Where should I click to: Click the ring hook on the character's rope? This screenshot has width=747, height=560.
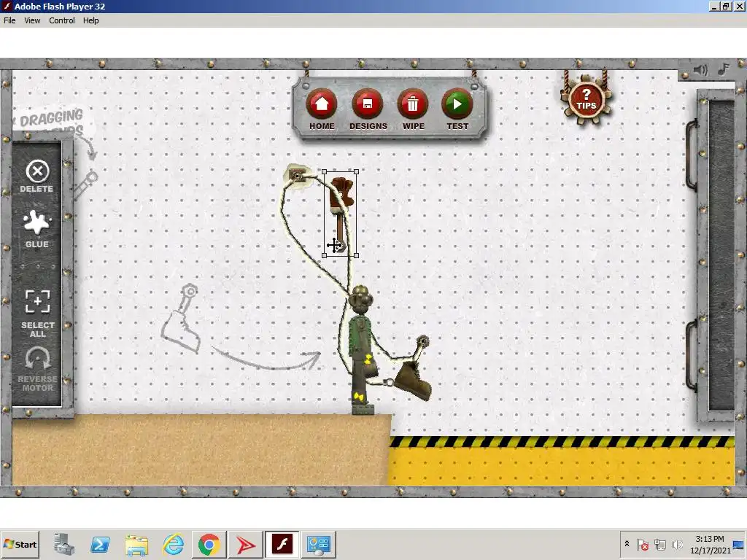pyautogui.click(x=390, y=382)
